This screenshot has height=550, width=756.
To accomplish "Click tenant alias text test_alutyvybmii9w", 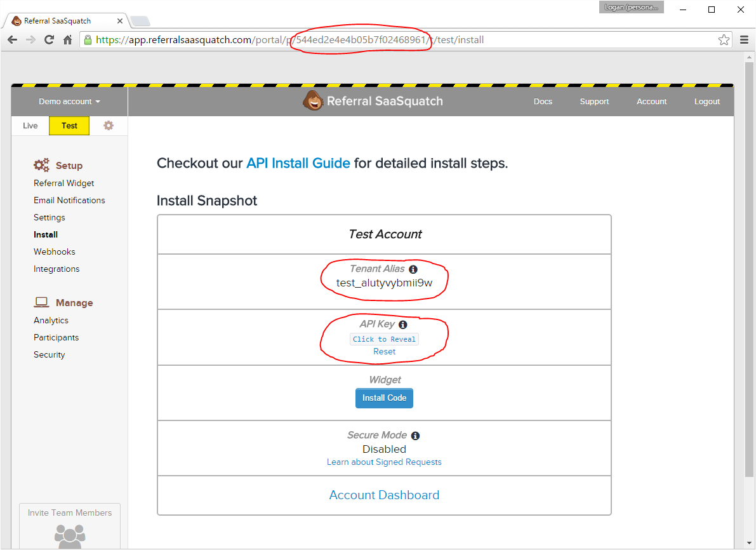I will point(384,283).
